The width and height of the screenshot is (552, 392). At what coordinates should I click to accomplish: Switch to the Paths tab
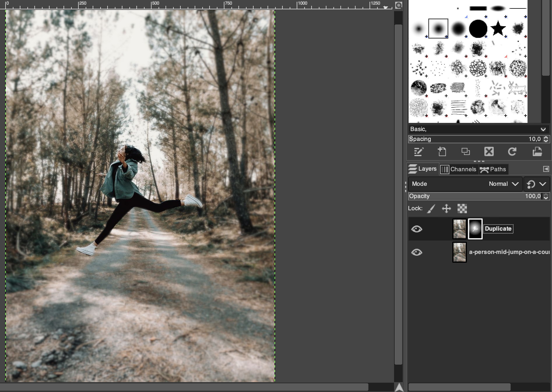[493, 169]
